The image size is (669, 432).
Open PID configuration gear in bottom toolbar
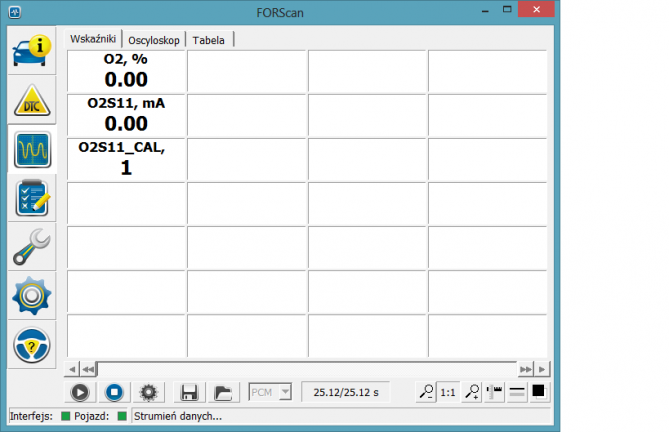click(150, 392)
